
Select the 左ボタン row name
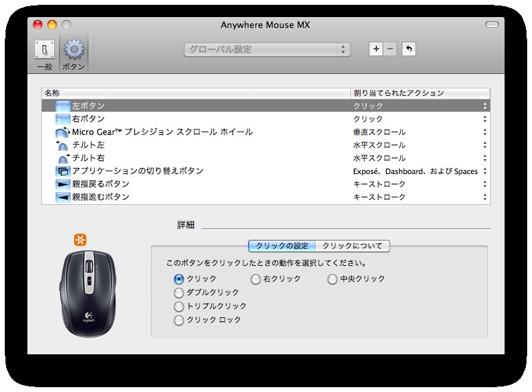88,106
